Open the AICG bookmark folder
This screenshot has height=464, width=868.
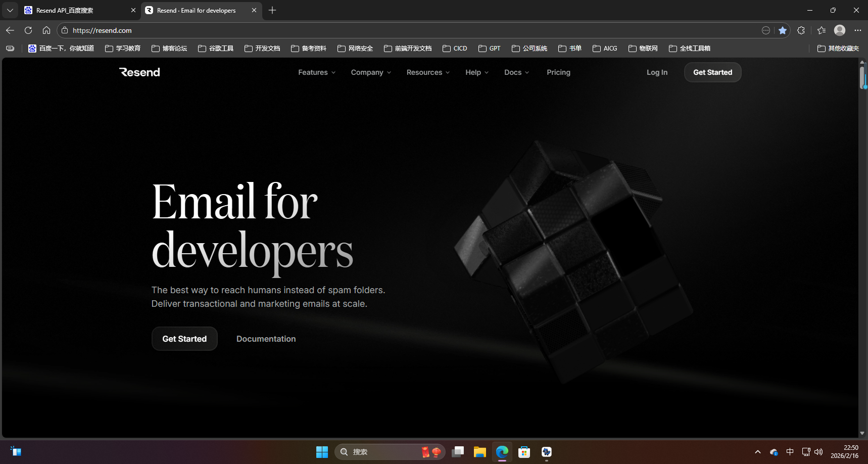click(605, 49)
